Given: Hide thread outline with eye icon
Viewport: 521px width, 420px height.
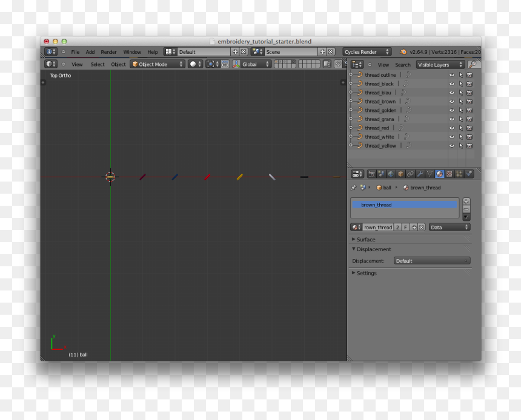Looking at the screenshot, I should tap(452, 75).
